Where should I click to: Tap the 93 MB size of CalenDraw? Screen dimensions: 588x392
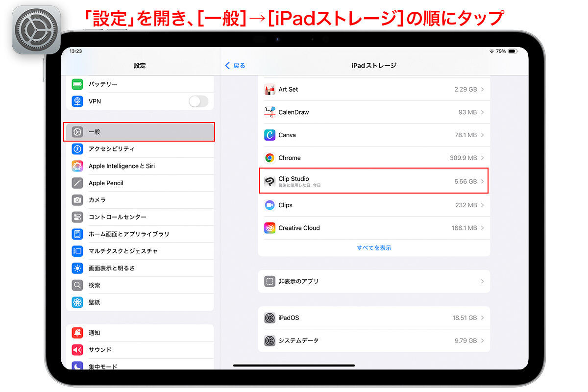(x=468, y=112)
